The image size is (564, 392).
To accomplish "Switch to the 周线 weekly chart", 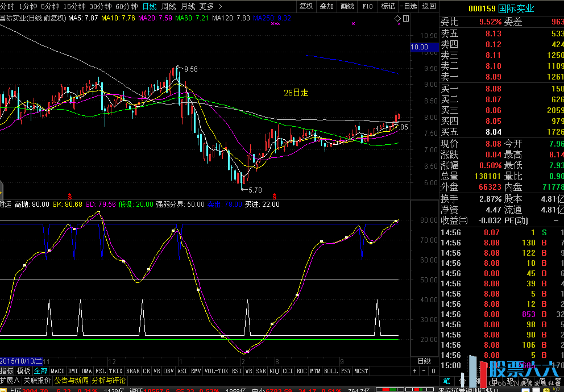I will click(x=169, y=6).
